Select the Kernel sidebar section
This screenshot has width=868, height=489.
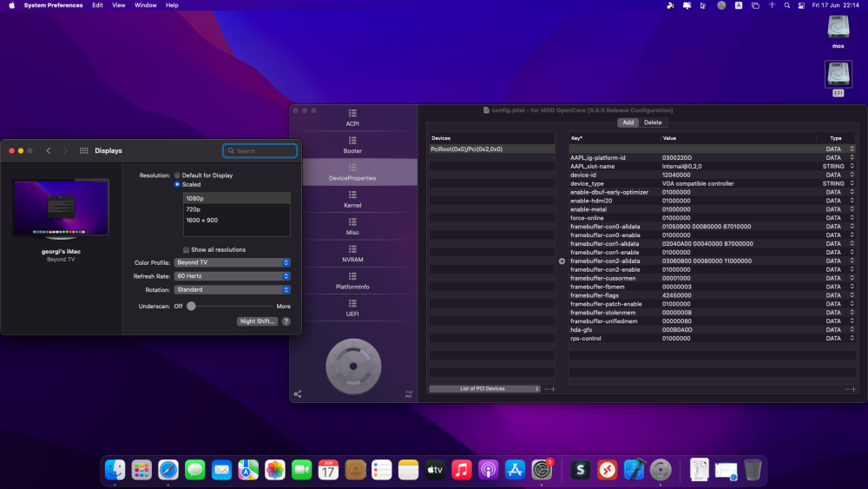click(352, 200)
